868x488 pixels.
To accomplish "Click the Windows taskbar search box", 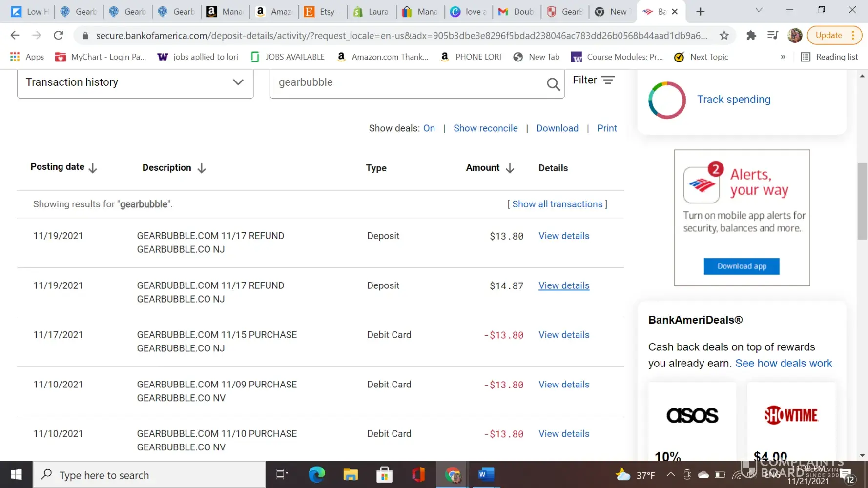I will pos(149,475).
